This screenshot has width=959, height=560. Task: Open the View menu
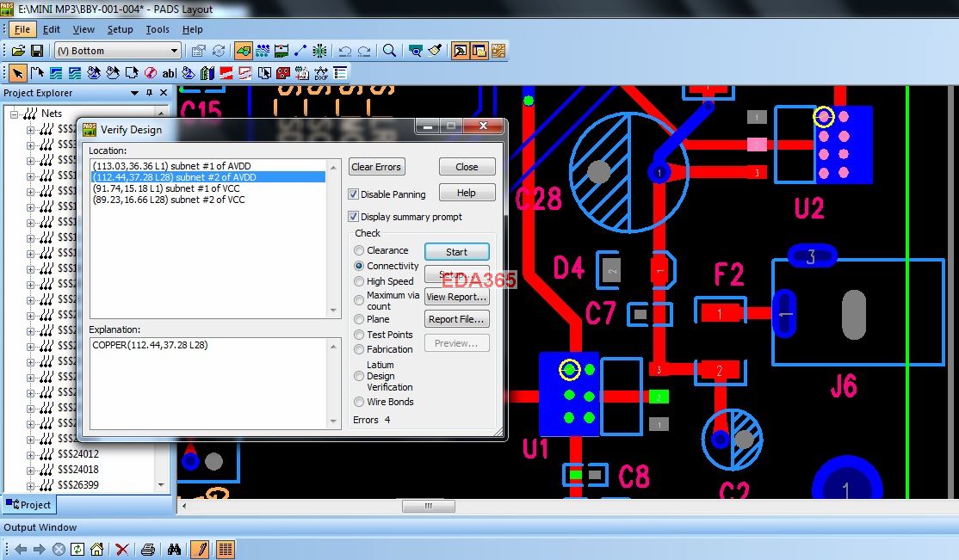(x=84, y=29)
